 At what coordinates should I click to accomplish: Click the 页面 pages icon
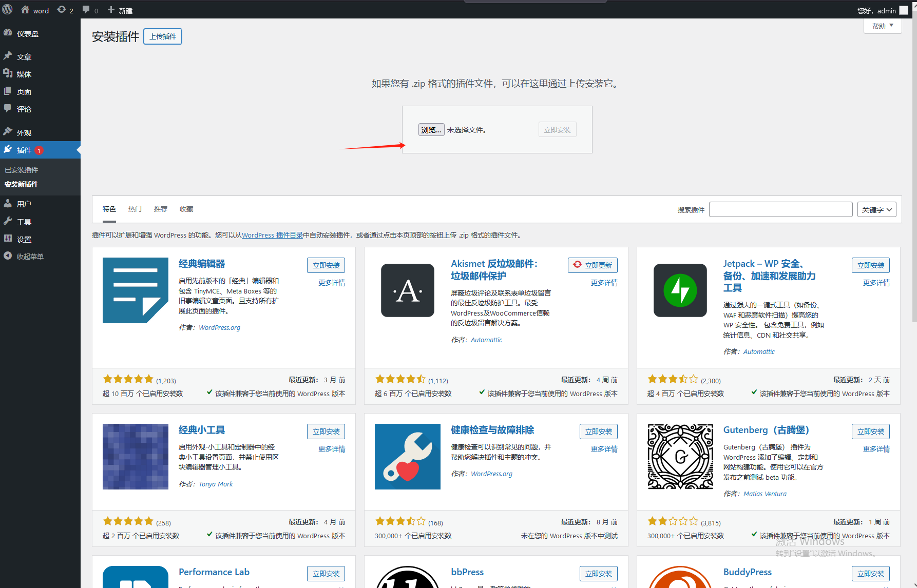[x=8, y=91]
